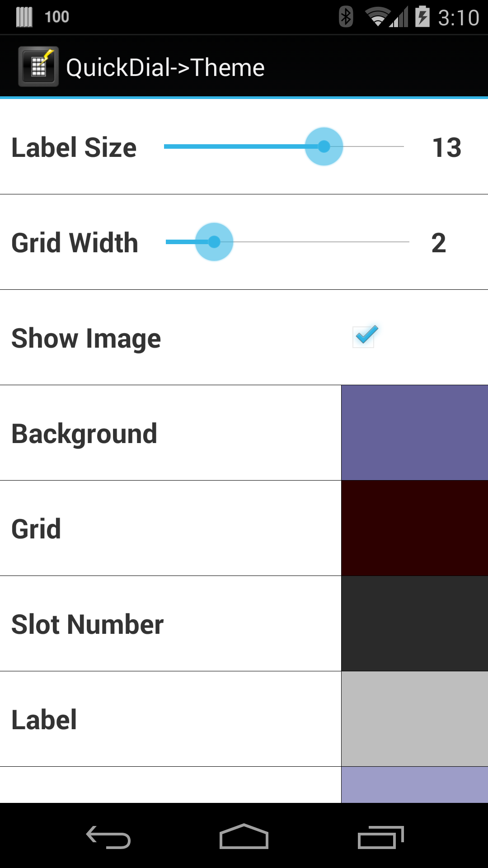Tap the Android home navigation button
This screenshot has height=868, width=488.
tap(244, 836)
